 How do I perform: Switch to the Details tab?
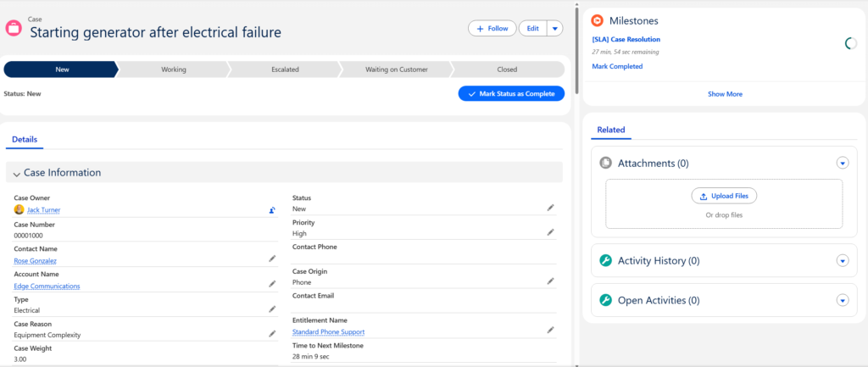tap(24, 139)
